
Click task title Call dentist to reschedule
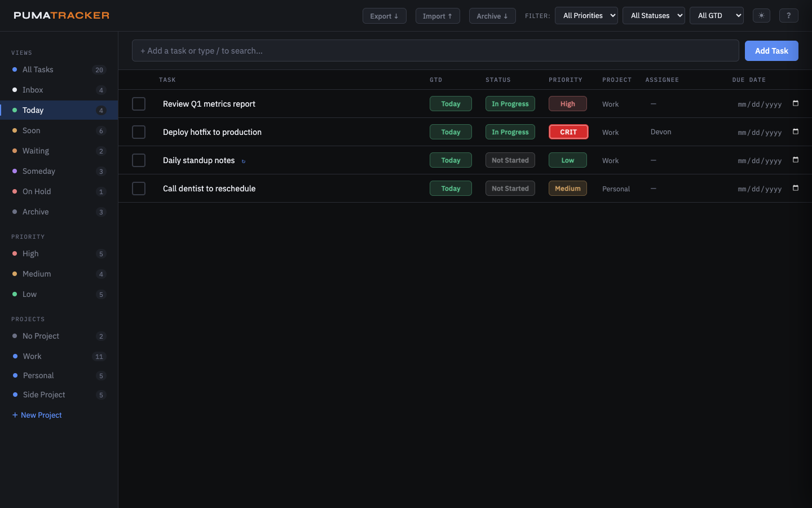pyautogui.click(x=209, y=189)
